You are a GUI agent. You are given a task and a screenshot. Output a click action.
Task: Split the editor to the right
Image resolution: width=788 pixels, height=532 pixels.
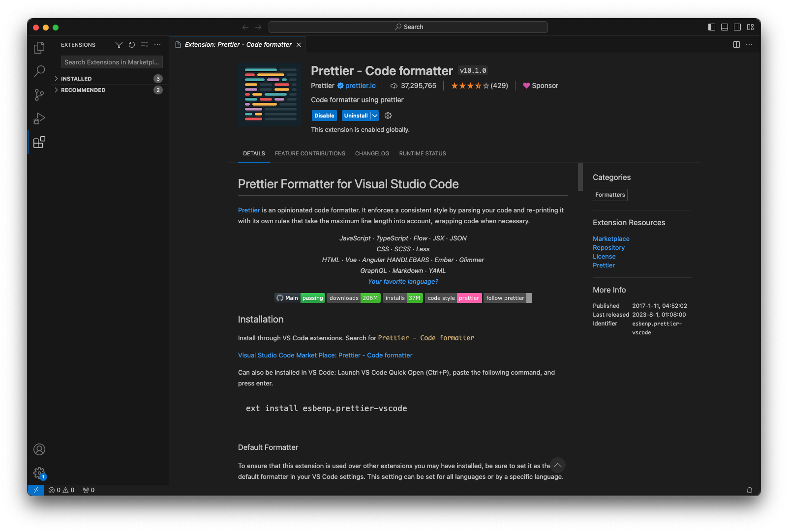point(736,45)
